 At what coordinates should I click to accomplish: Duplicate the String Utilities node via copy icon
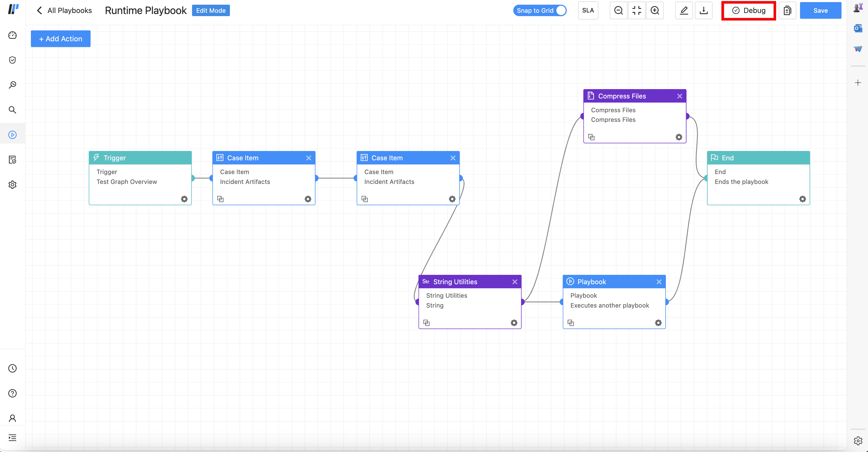click(x=426, y=323)
